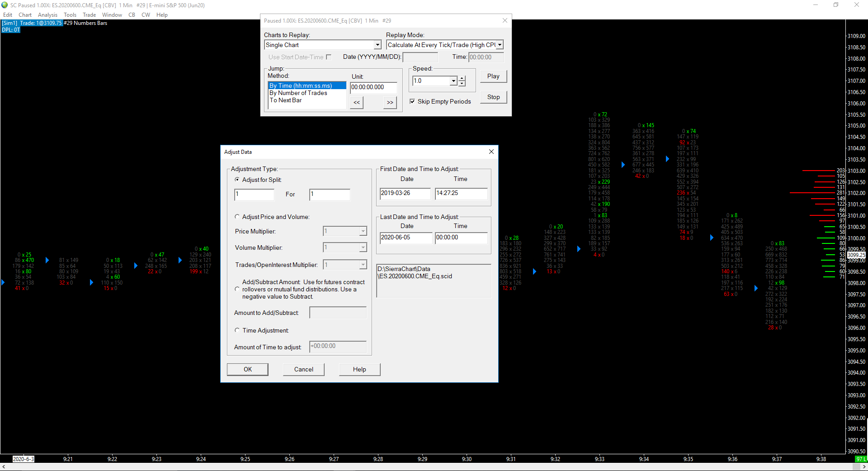Open the Speed combo box
Viewport: 868px width, 471px height.
tap(453, 81)
